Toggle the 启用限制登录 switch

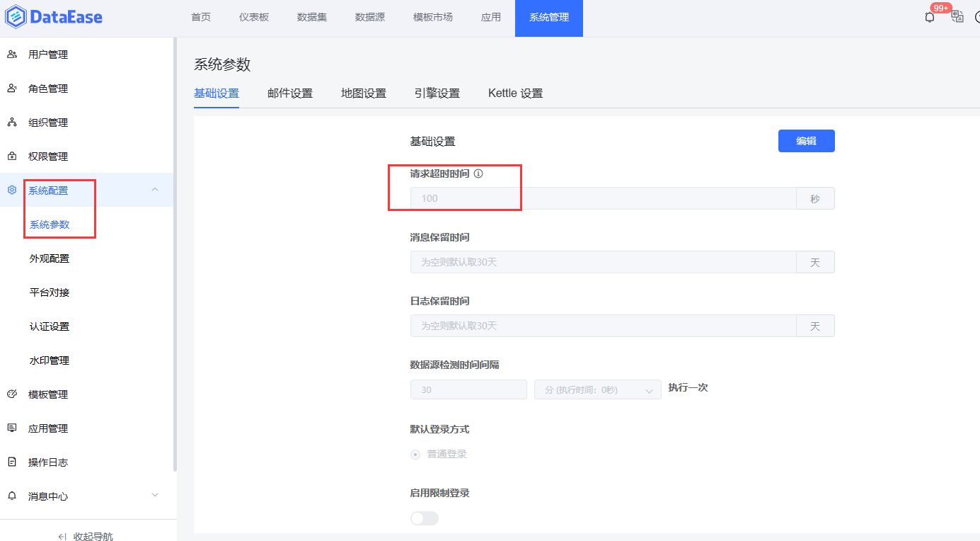pos(424,518)
